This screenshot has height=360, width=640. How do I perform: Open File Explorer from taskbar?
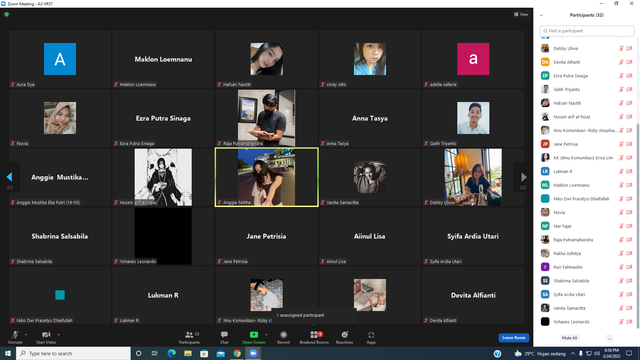[188, 353]
